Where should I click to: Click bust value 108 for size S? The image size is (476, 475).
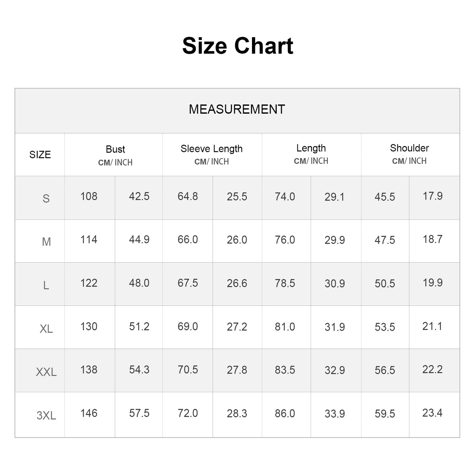click(x=89, y=196)
